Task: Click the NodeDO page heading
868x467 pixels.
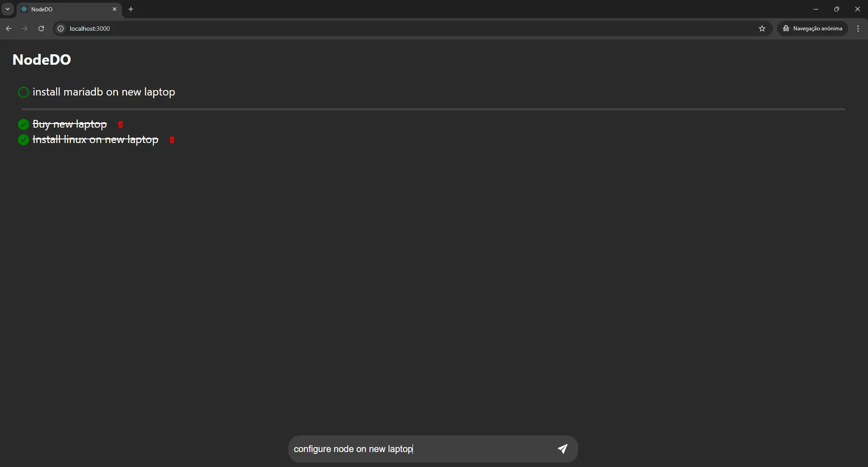Action: pos(42,60)
